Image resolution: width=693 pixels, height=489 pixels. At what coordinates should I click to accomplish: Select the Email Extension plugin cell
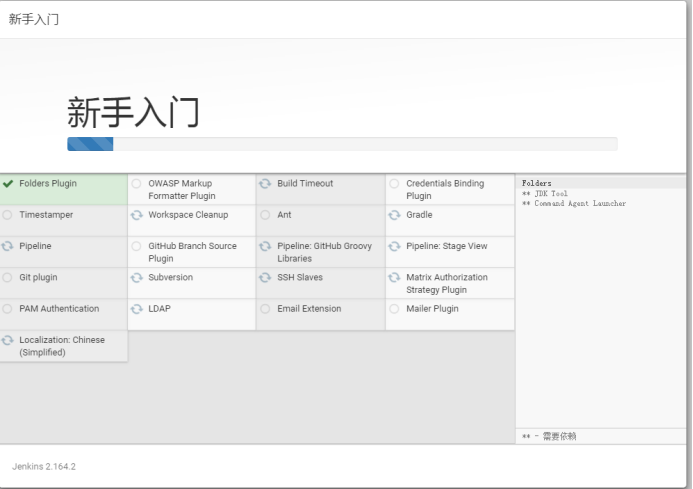[x=321, y=314]
